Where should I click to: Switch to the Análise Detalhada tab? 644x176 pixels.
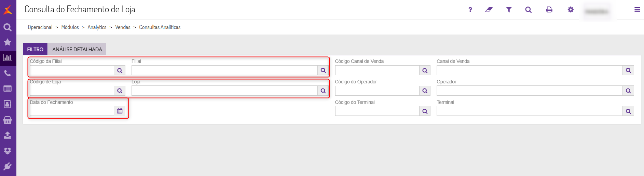pos(77,49)
